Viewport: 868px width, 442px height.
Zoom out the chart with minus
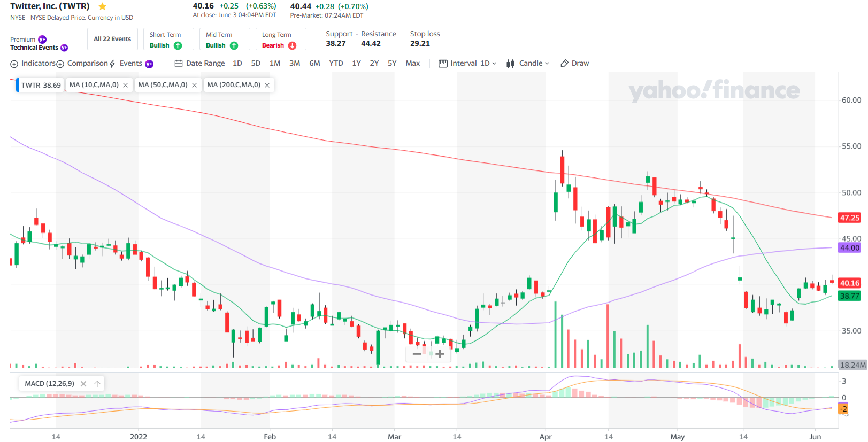click(x=417, y=354)
